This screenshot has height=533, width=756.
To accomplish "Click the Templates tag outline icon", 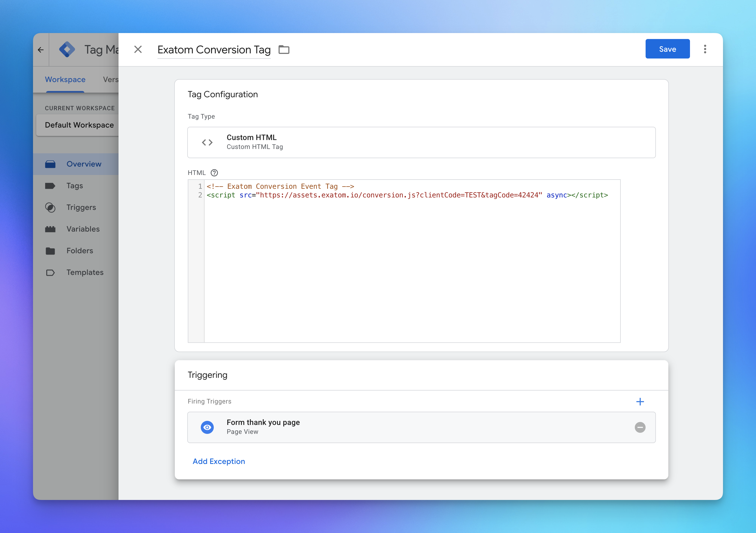I will click(50, 273).
